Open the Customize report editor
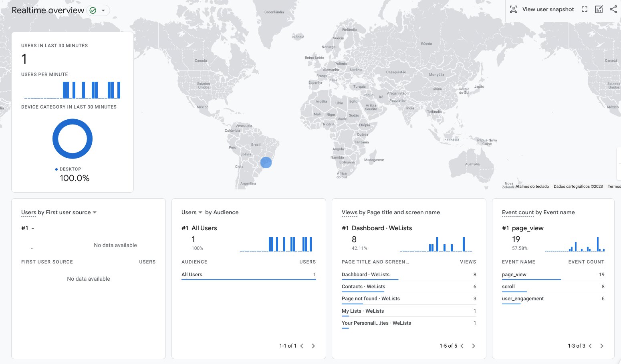Viewport: 621px width, 364px height. tap(599, 9)
